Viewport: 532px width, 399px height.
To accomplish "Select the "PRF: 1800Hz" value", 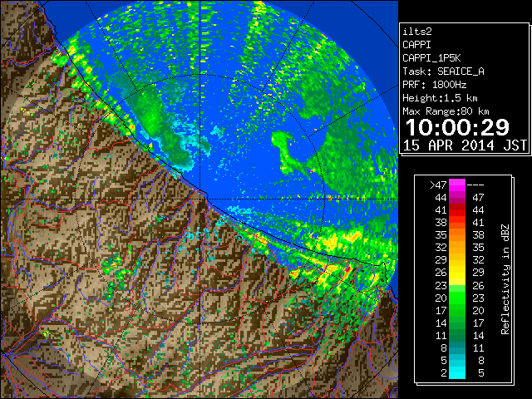I will (x=435, y=85).
